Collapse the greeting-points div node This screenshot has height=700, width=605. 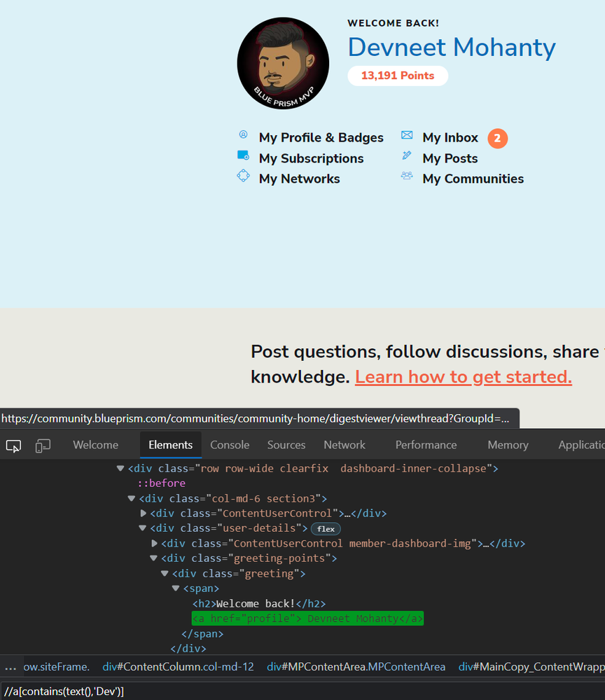pyautogui.click(x=153, y=558)
